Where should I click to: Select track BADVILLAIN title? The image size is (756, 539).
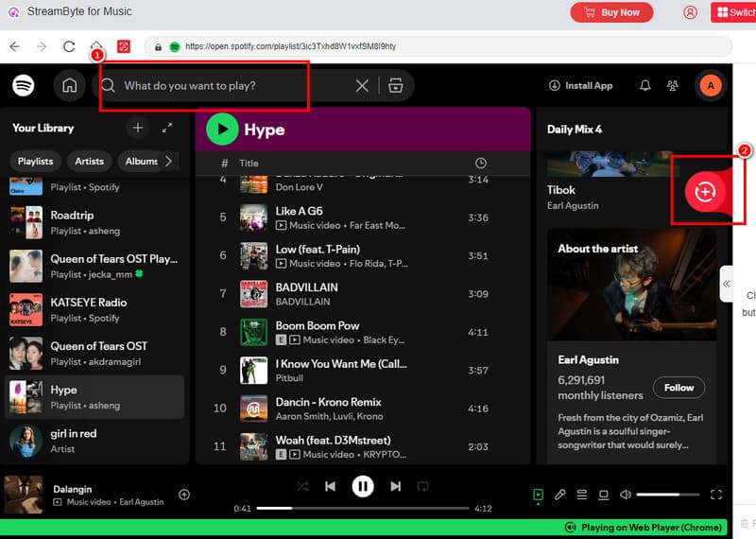click(306, 287)
